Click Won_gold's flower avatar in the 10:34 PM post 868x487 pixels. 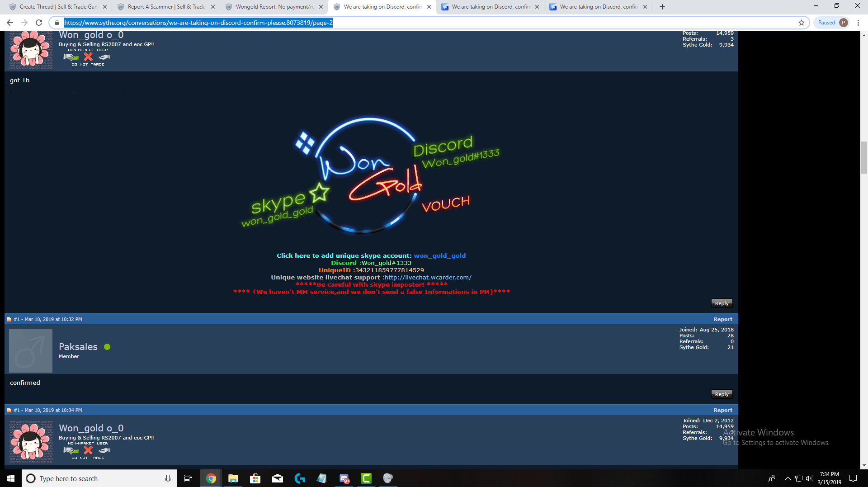pyautogui.click(x=31, y=442)
